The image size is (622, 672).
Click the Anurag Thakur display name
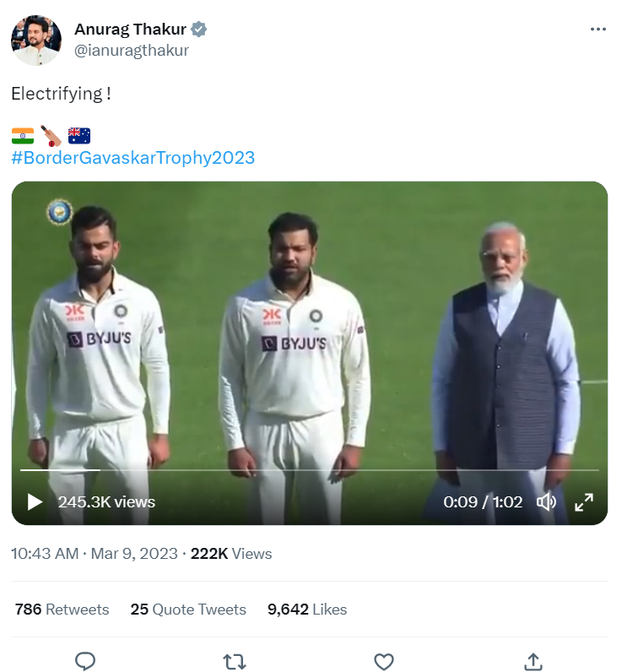point(130,30)
